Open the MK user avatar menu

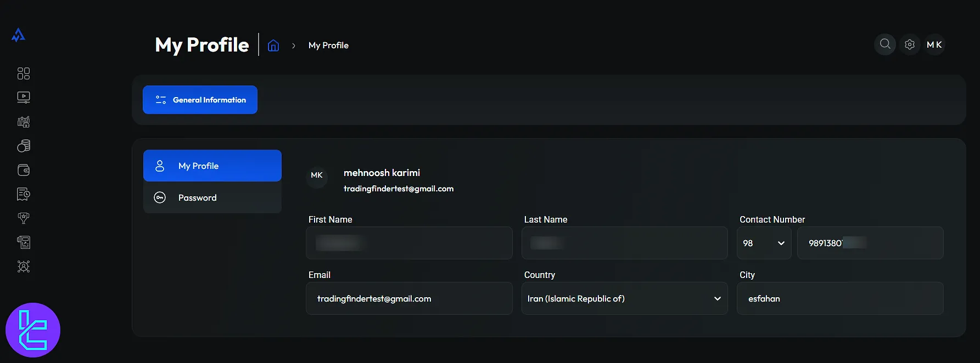point(934,44)
